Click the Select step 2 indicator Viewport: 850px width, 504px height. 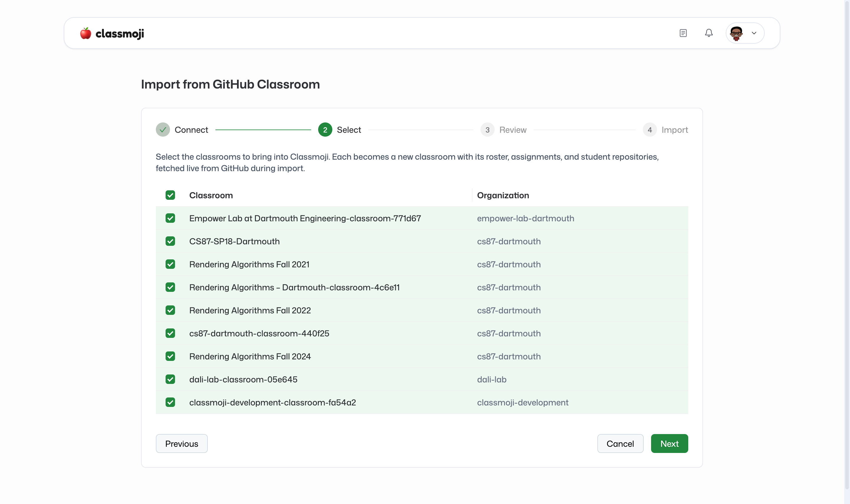[325, 130]
